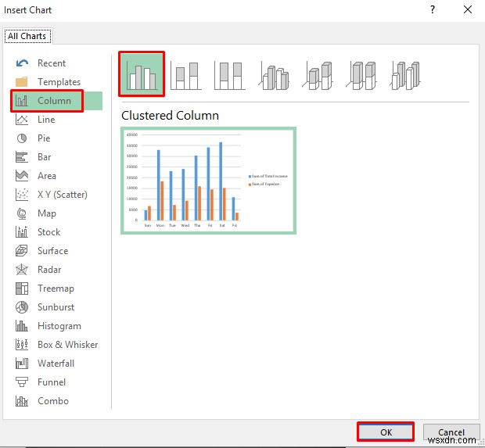Choose the Sunburst chart type label

pos(56,307)
